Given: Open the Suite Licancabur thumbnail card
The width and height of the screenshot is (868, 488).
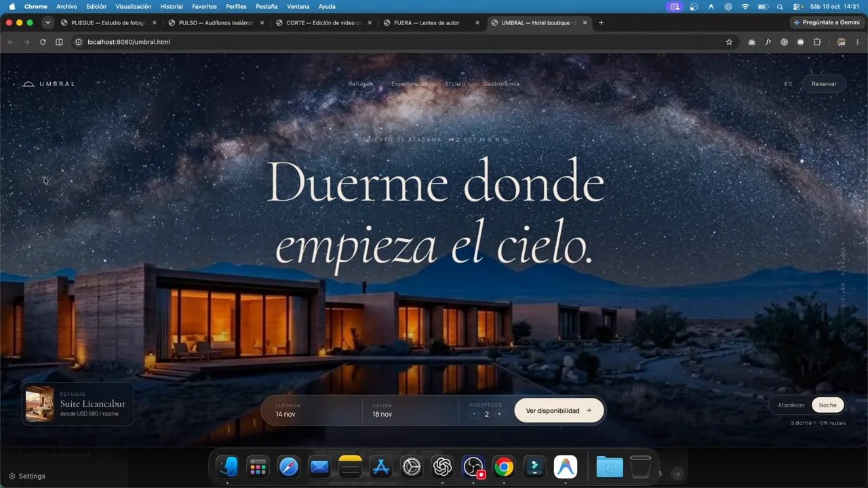Looking at the screenshot, I should (x=77, y=404).
